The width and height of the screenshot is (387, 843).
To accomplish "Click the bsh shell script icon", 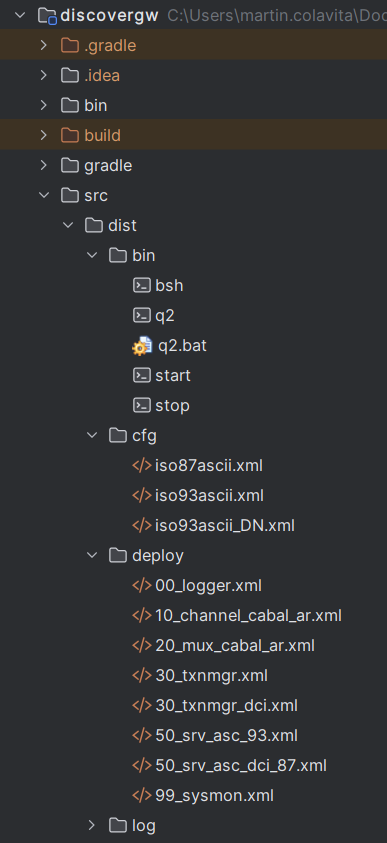I will click(x=142, y=285).
